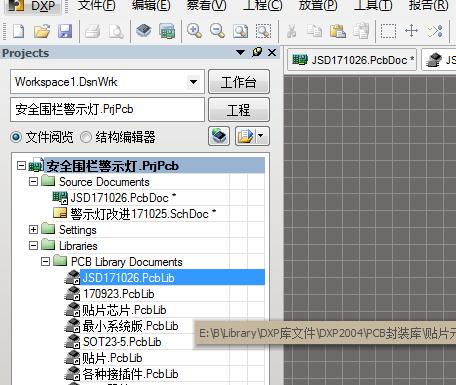Image resolution: width=456 pixels, height=385 pixels.
Task: Switch to the partially visible JS library tab
Action: (x=440, y=60)
